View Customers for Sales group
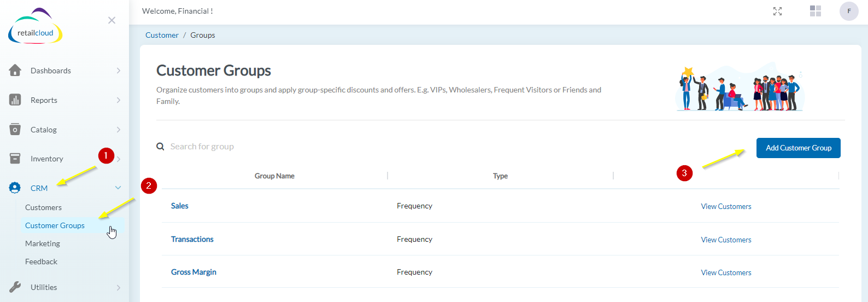This screenshot has width=868, height=302. click(x=726, y=206)
